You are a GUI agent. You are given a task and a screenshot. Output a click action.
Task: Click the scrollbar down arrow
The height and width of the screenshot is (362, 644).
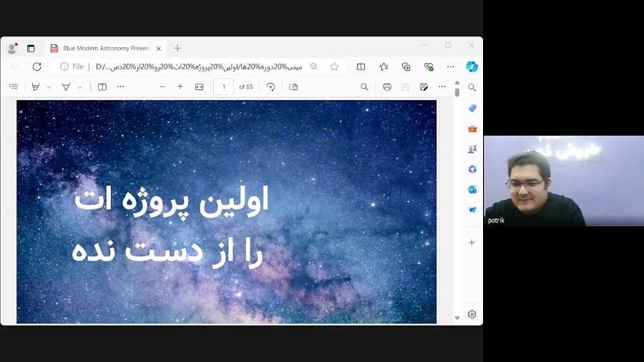[x=457, y=318]
